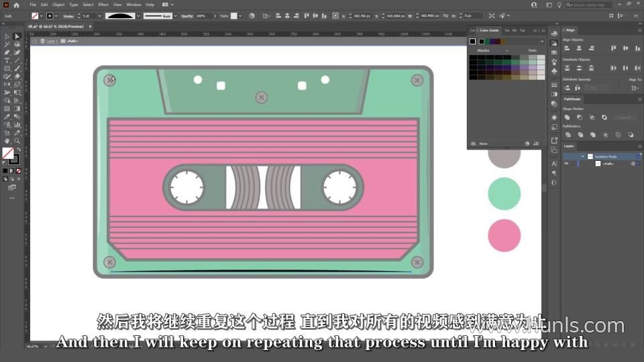Screen dimensions: 644x362
Task: Click Intersect in Pathfinder shape modes
Action: (592, 117)
